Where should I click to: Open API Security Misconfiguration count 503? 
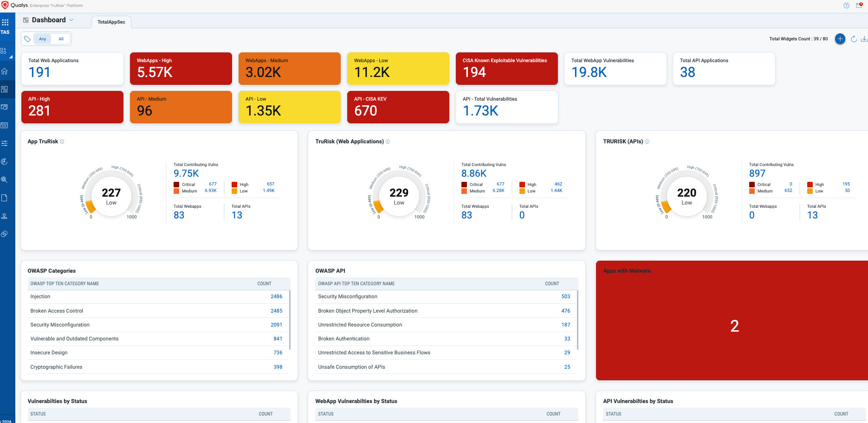click(x=565, y=297)
